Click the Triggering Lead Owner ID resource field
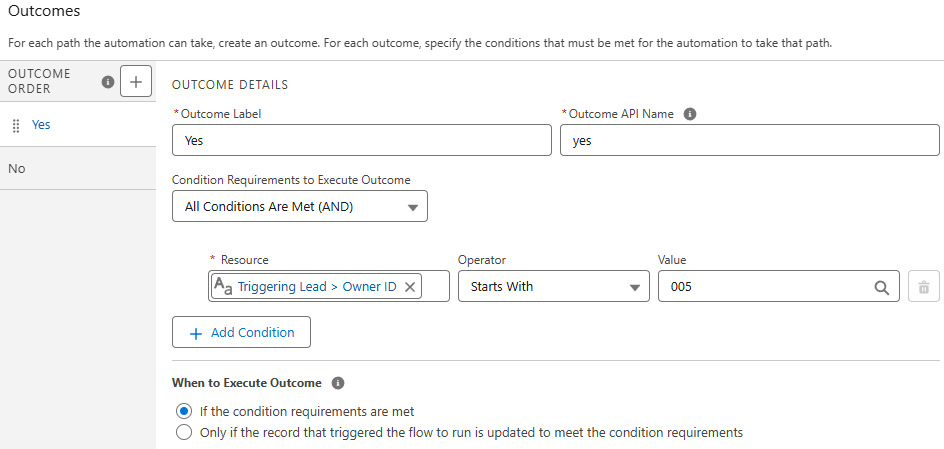This screenshot has width=944, height=449. [x=316, y=287]
